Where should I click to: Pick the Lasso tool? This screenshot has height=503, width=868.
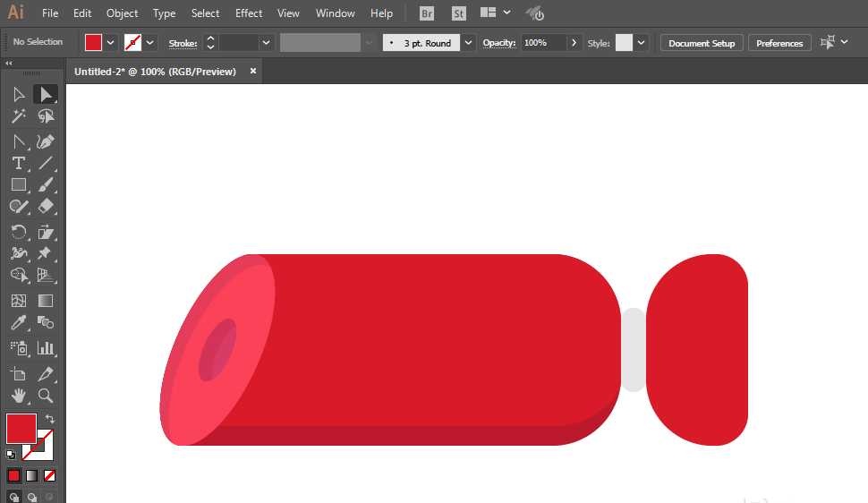coord(46,115)
